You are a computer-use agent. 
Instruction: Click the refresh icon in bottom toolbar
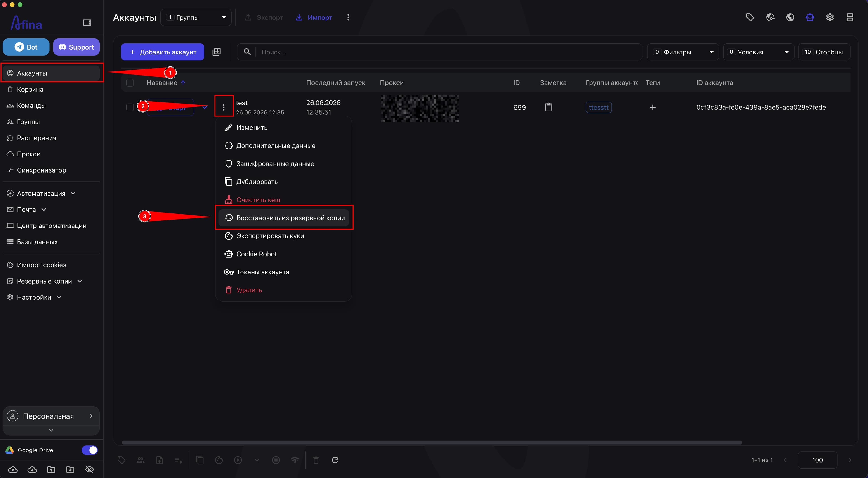(x=335, y=460)
